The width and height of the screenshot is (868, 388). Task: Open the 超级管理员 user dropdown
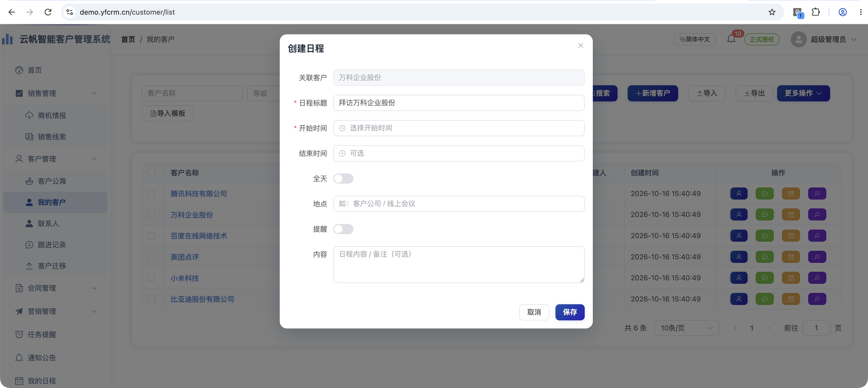(x=824, y=39)
